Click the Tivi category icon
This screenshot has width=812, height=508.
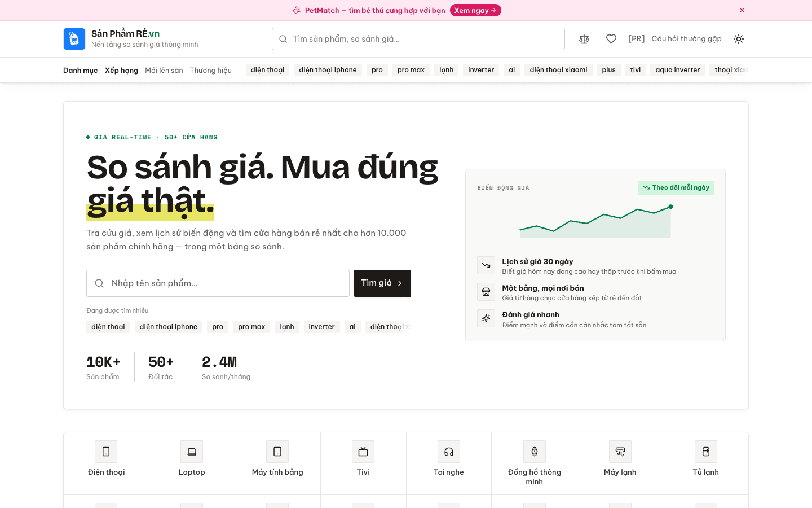pyautogui.click(x=363, y=452)
